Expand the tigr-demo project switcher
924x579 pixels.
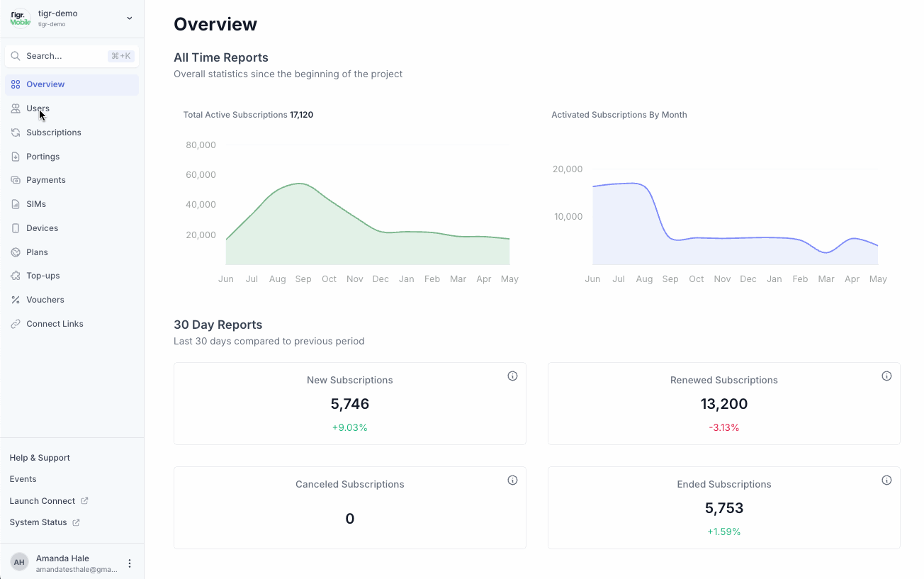click(129, 18)
